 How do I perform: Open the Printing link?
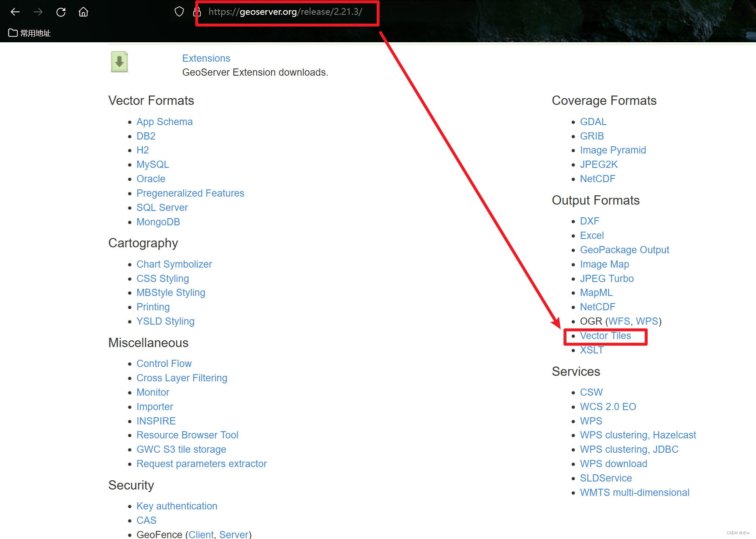click(x=153, y=307)
